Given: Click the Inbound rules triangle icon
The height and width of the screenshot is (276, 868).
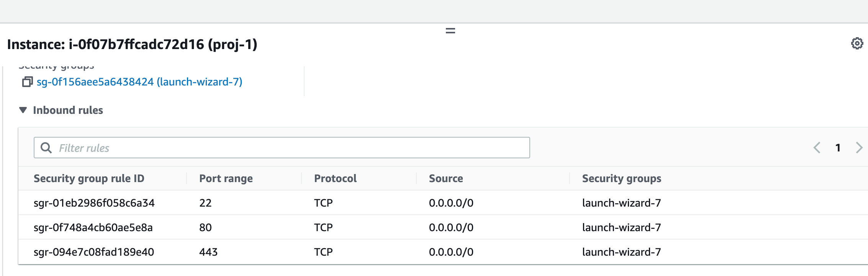Looking at the screenshot, I should (22, 110).
